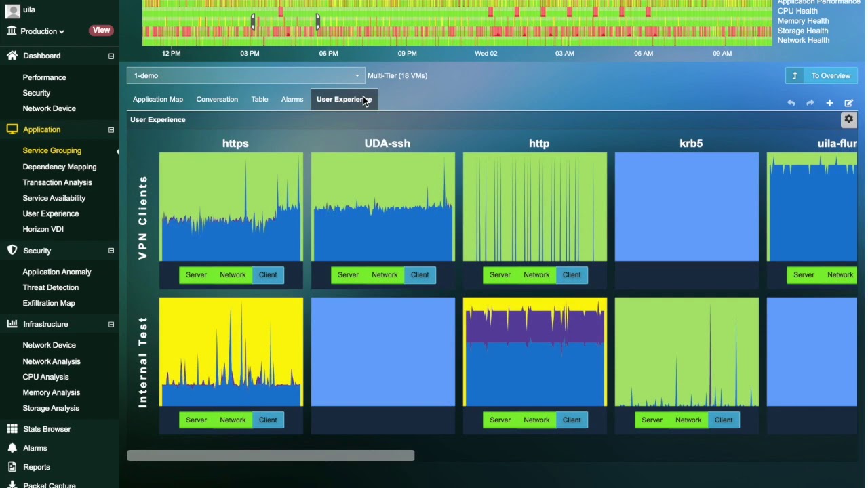Open the Production environment dropdown
Screen dimensions: 868x488
42,31
